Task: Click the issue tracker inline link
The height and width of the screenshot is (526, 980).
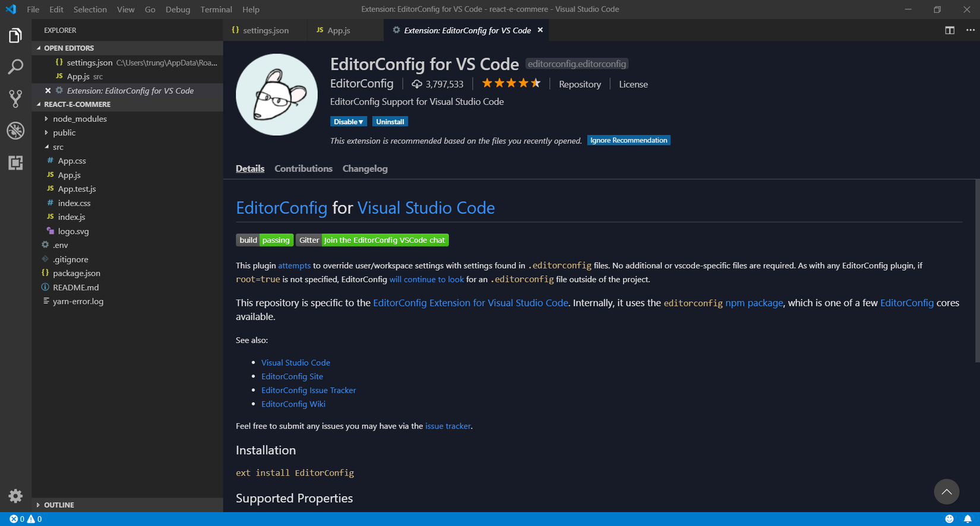Action: [x=448, y=426]
